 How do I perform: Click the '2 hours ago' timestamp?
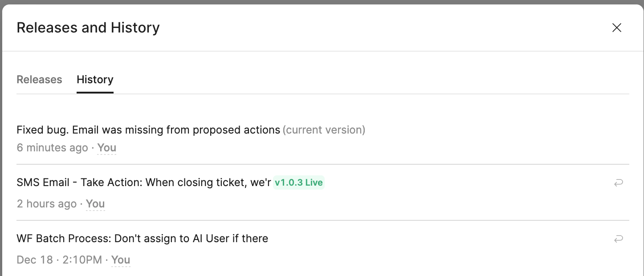pos(47,204)
